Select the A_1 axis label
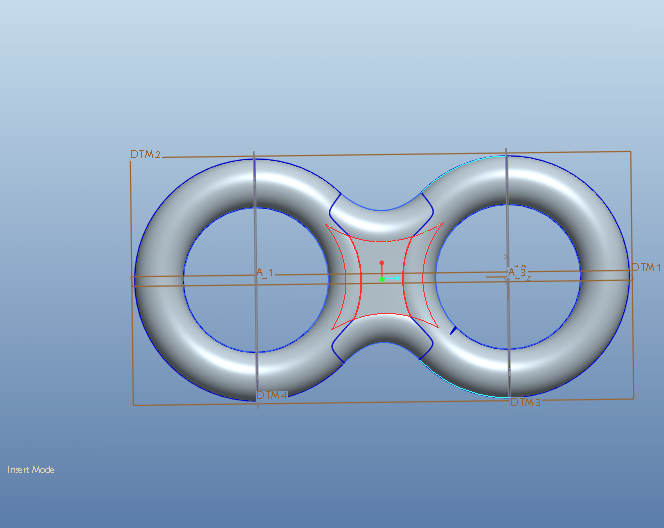Image resolution: width=664 pixels, height=528 pixels. (266, 273)
